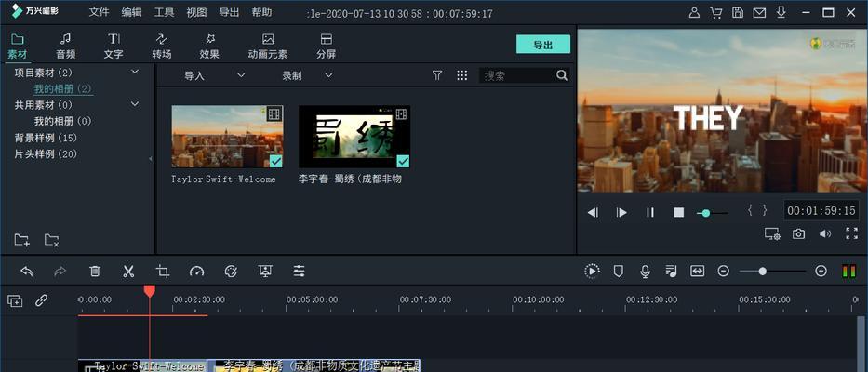Viewport: 868px width, 372px height.
Task: Adjust the preview progress slider
Action: (712, 213)
